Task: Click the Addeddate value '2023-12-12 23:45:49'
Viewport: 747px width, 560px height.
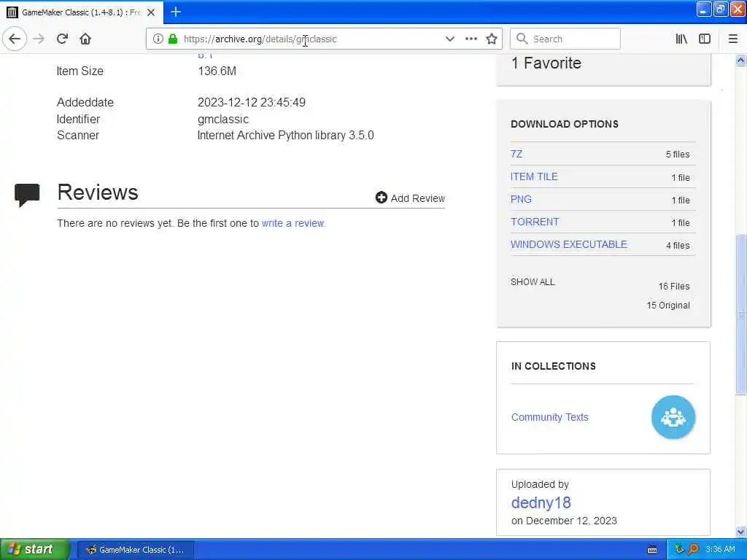Action: (x=252, y=102)
